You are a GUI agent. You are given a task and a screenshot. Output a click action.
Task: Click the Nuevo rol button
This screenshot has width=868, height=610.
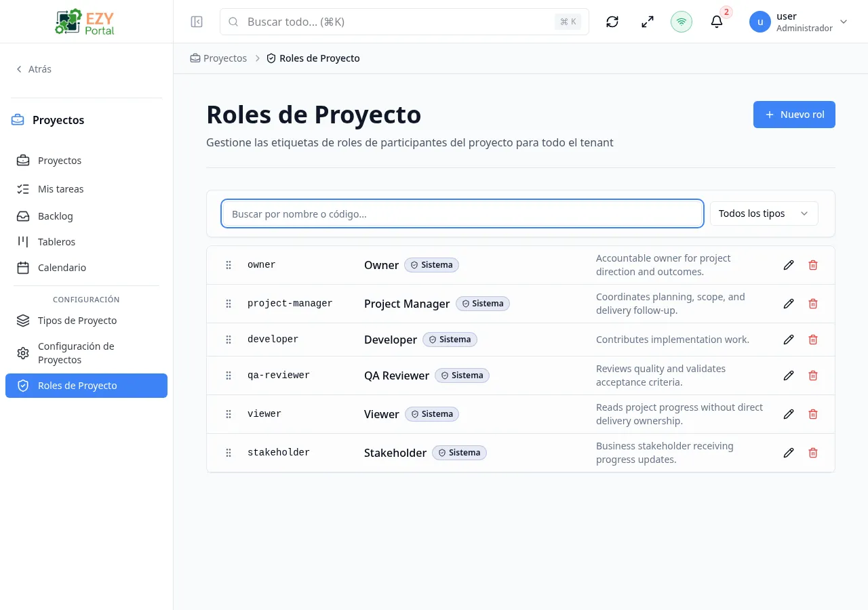[794, 115]
